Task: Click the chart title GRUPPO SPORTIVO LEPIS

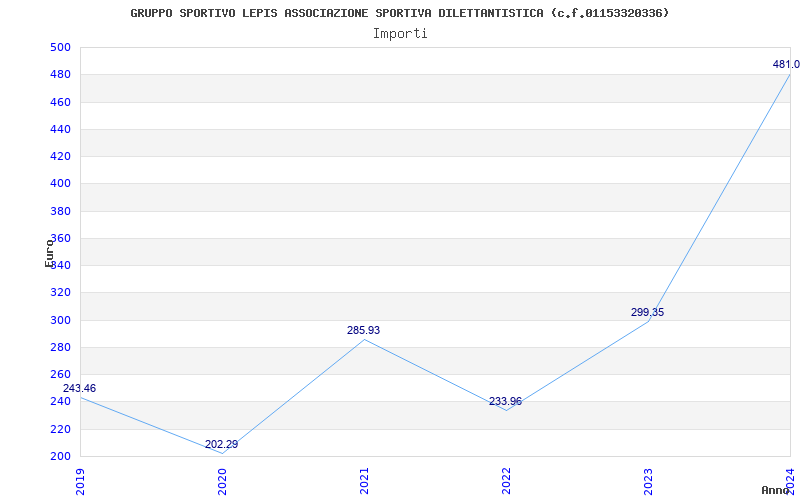Action: [x=399, y=13]
